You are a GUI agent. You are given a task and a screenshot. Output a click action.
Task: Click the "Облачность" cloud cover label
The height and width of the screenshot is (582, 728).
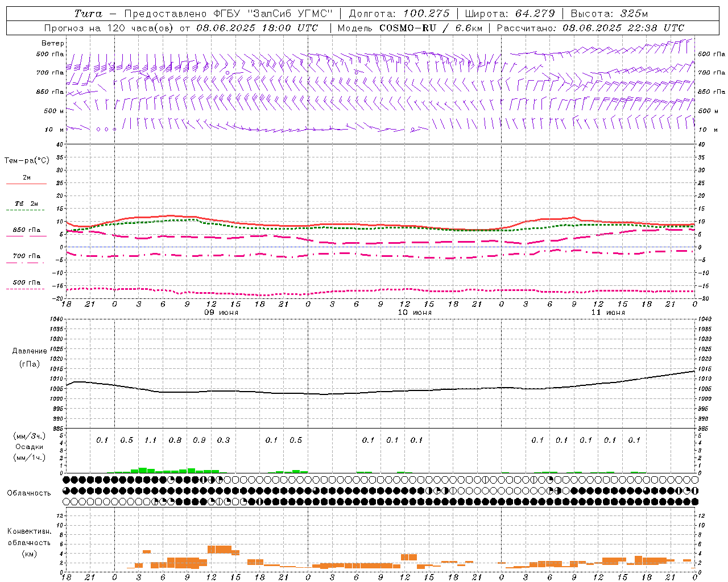[x=29, y=493]
